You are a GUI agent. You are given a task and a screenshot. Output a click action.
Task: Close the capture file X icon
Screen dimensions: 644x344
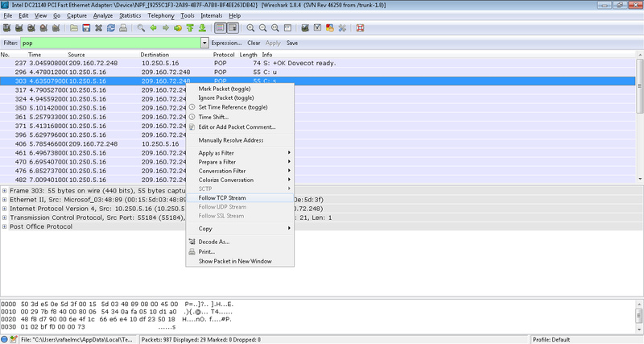[98, 28]
